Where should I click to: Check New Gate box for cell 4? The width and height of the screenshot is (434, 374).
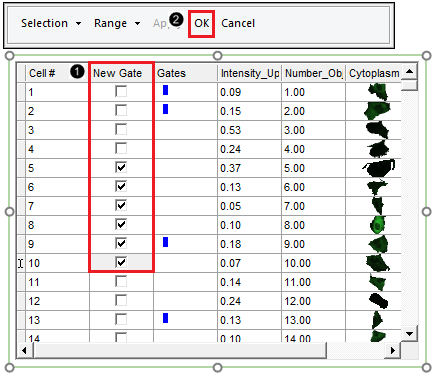click(121, 148)
